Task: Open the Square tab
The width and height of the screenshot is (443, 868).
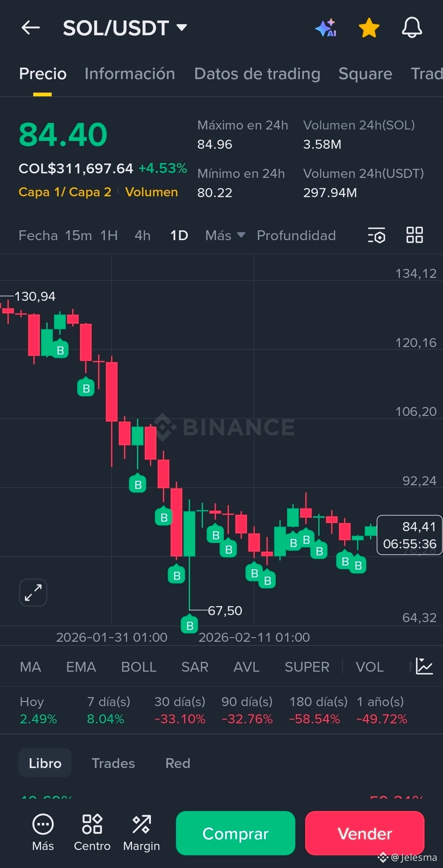Action: click(x=365, y=74)
